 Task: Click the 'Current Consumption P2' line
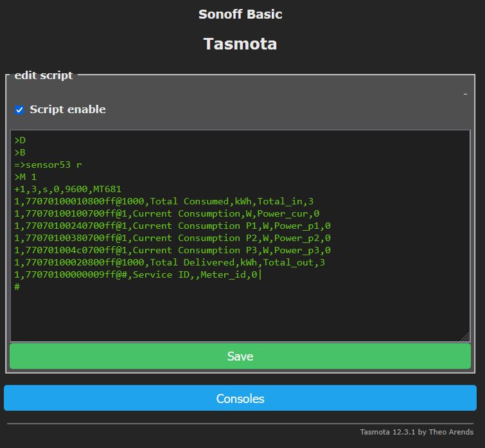click(x=172, y=238)
